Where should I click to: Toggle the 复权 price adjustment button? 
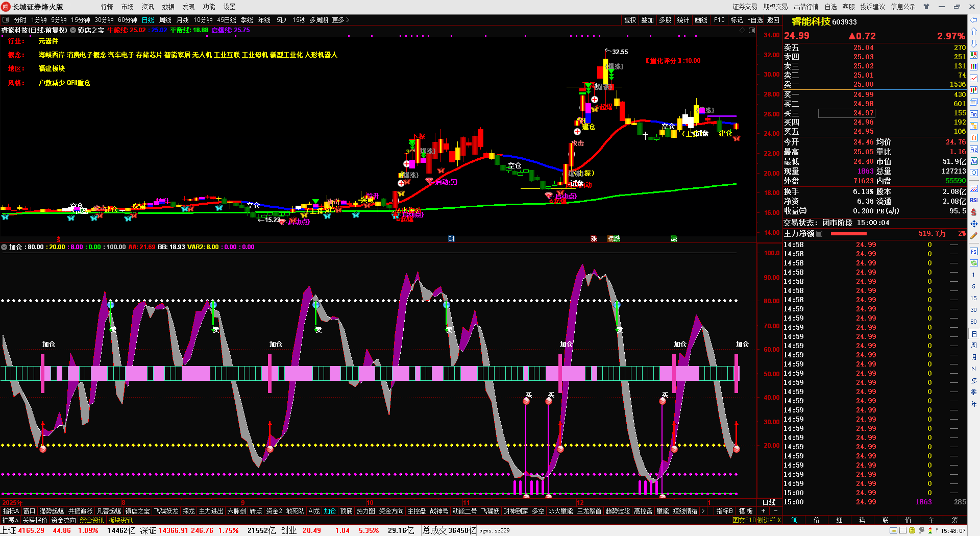[630, 20]
